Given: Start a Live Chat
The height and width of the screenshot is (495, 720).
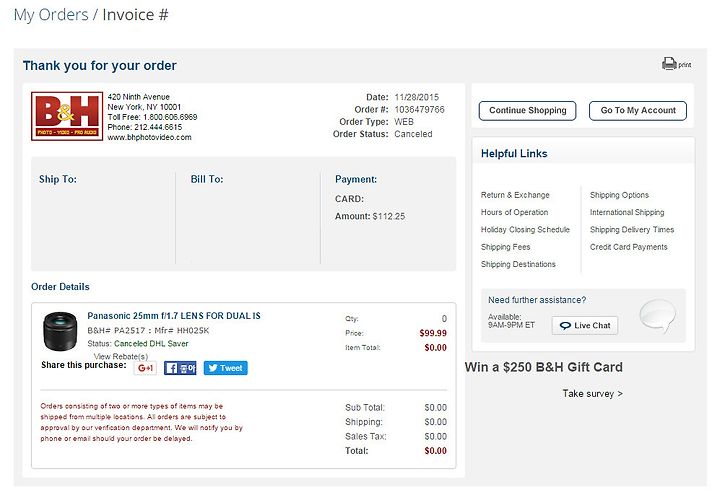Looking at the screenshot, I should [x=585, y=325].
